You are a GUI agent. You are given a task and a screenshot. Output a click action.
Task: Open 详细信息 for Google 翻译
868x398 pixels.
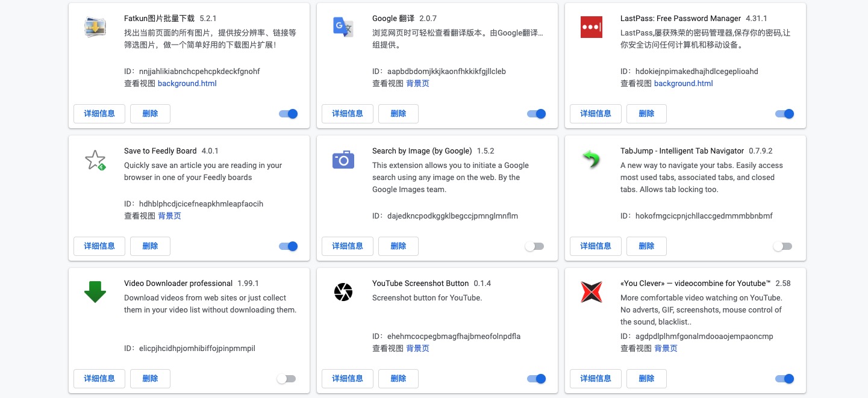348,114
